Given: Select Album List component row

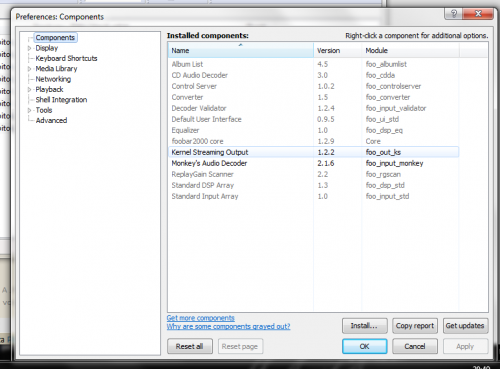Looking at the screenshot, I should coord(314,64).
